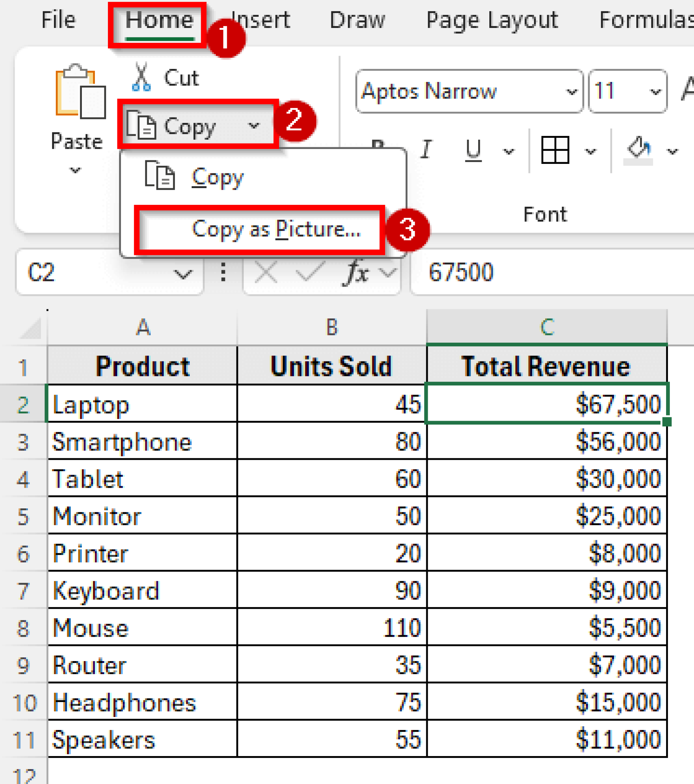This screenshot has width=694, height=784.
Task: Click the Copy icon in the Clipboard group
Action: click(146, 127)
